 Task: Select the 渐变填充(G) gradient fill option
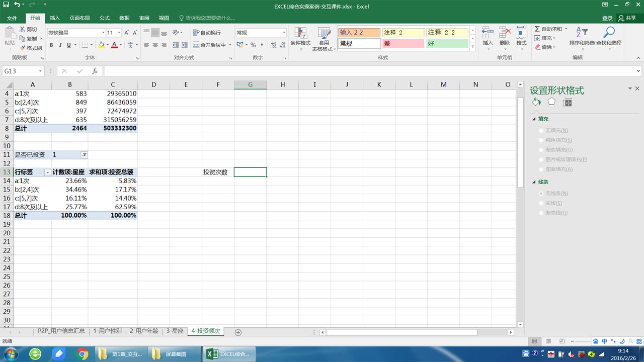click(x=555, y=150)
